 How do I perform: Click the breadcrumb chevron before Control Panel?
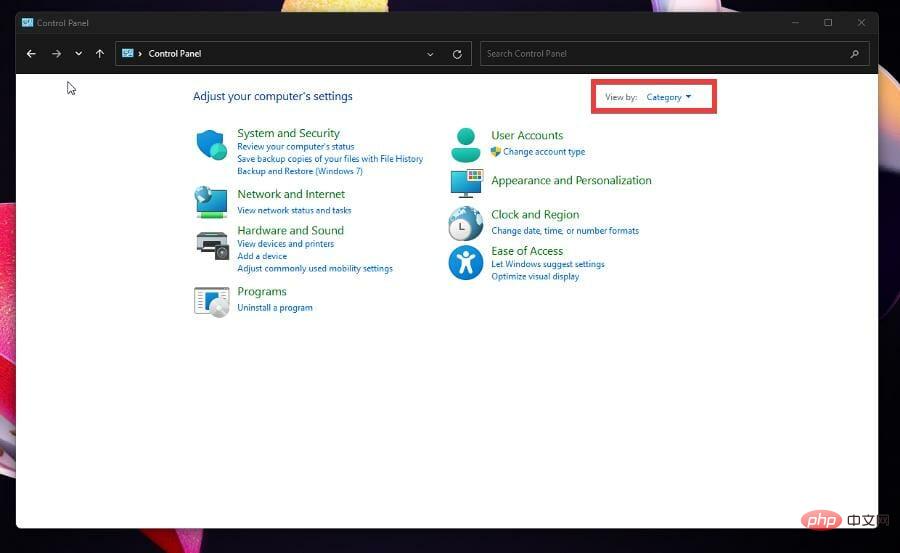[140, 53]
